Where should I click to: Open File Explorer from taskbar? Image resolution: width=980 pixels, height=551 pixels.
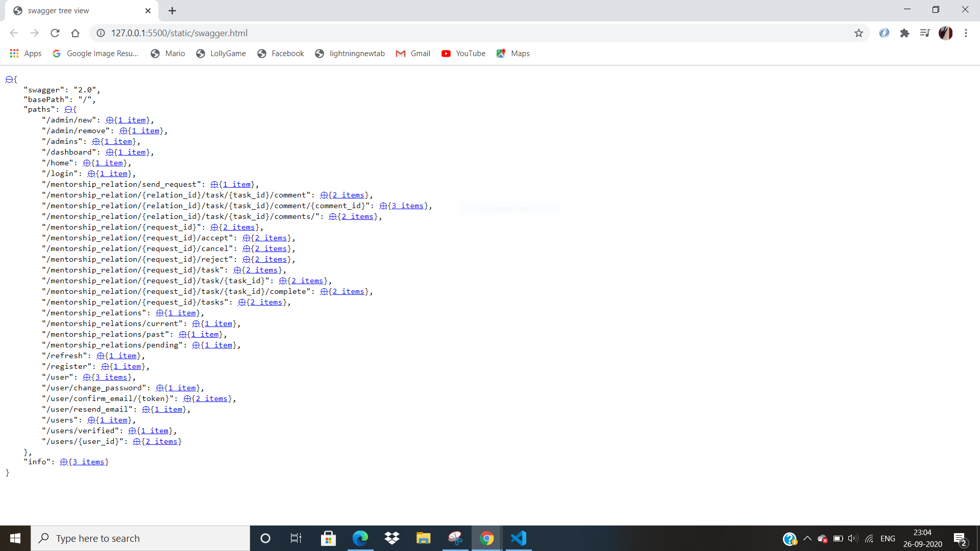point(423,538)
